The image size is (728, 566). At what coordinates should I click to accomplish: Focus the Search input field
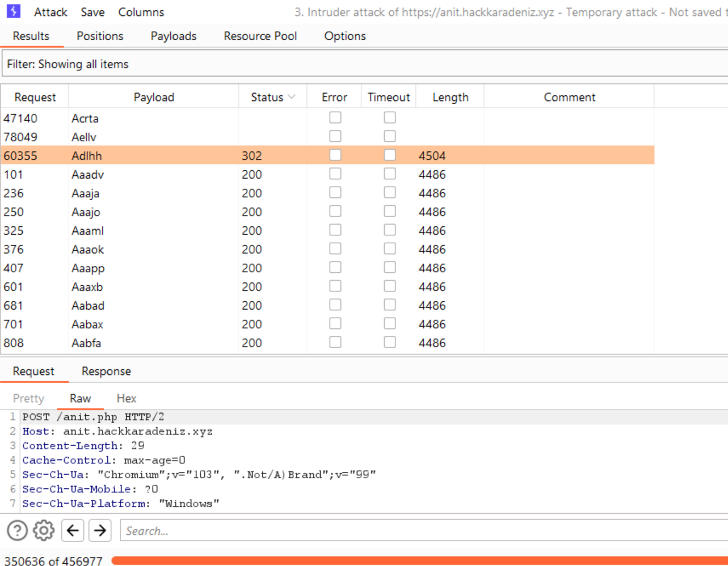pos(424,531)
